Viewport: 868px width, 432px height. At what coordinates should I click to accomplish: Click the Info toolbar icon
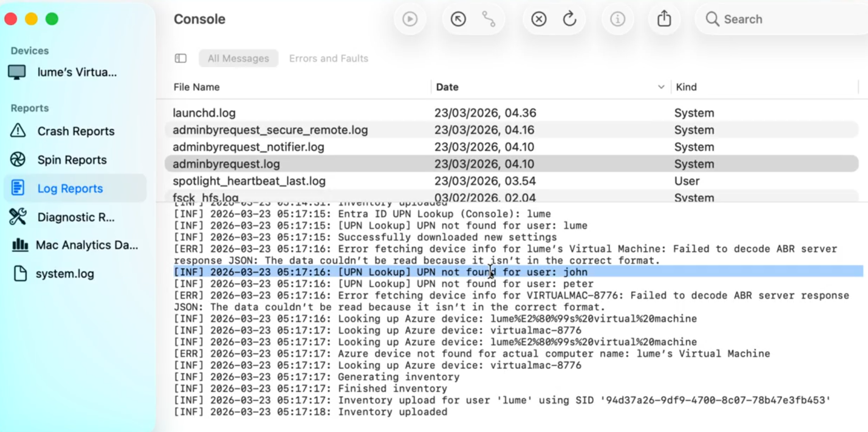coord(618,19)
